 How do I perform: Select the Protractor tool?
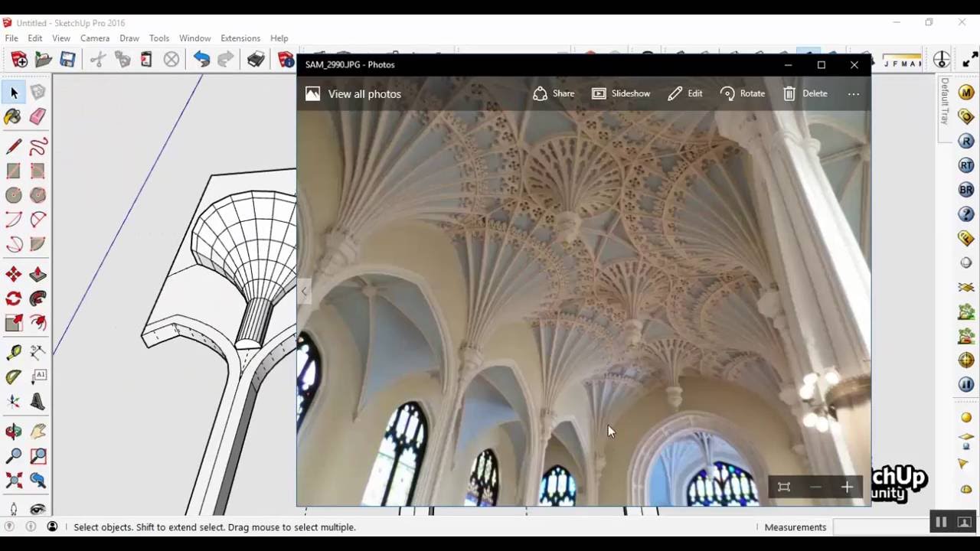click(14, 377)
